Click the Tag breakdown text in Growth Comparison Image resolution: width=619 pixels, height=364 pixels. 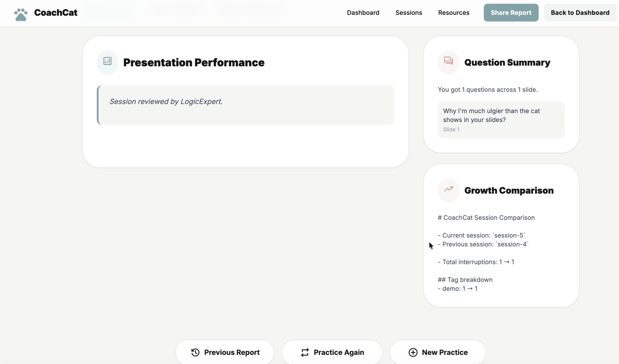point(465,279)
